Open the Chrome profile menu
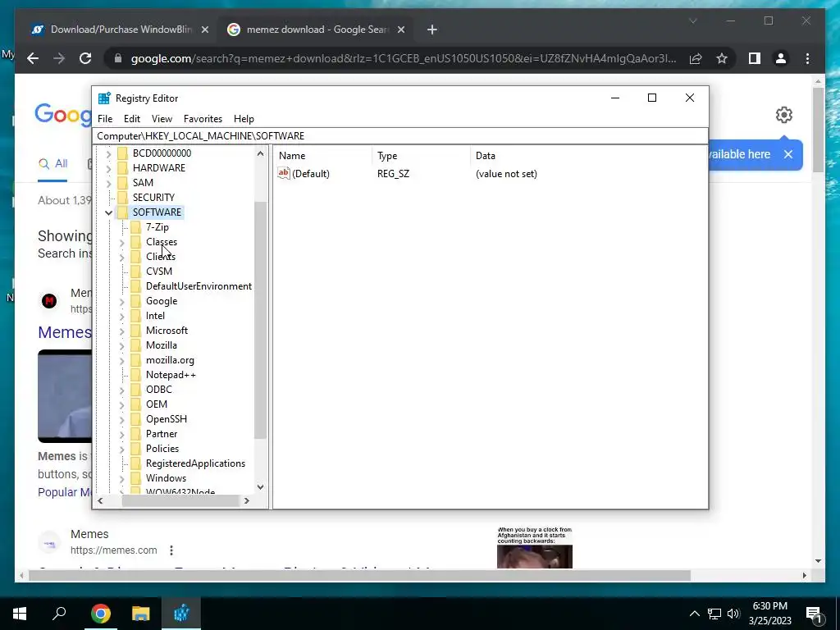Image resolution: width=840 pixels, height=630 pixels. click(781, 58)
